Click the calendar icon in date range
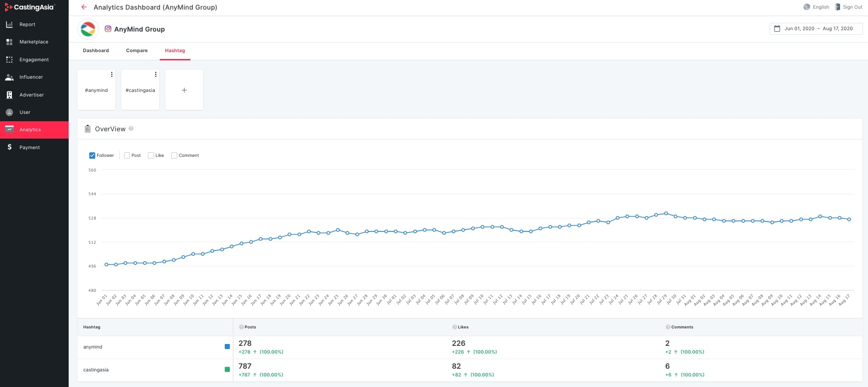The height and width of the screenshot is (387, 868). point(777,28)
